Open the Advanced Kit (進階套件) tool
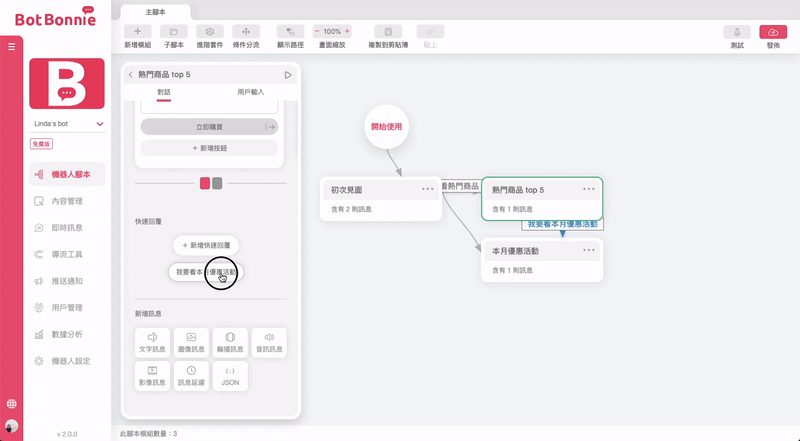The height and width of the screenshot is (441, 800). pyautogui.click(x=210, y=32)
